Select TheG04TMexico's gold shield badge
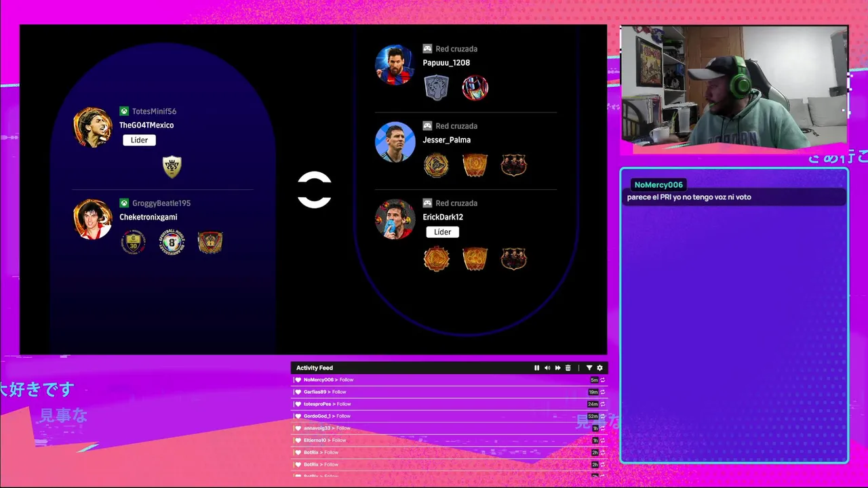 pyautogui.click(x=172, y=167)
